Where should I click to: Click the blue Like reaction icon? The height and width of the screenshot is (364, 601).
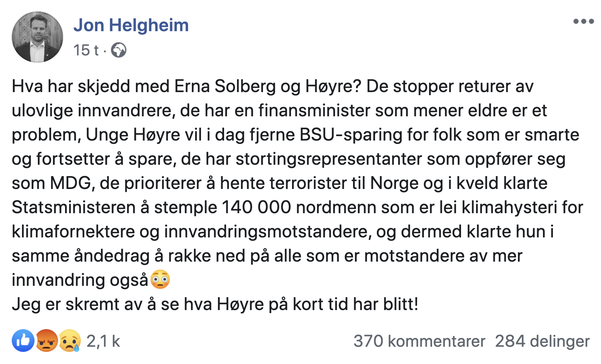(23, 341)
